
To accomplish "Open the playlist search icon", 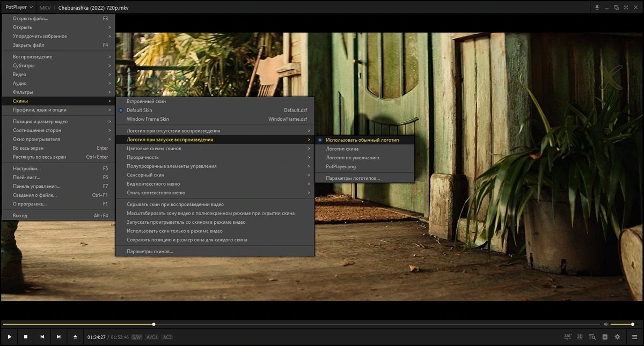I will (592, 337).
